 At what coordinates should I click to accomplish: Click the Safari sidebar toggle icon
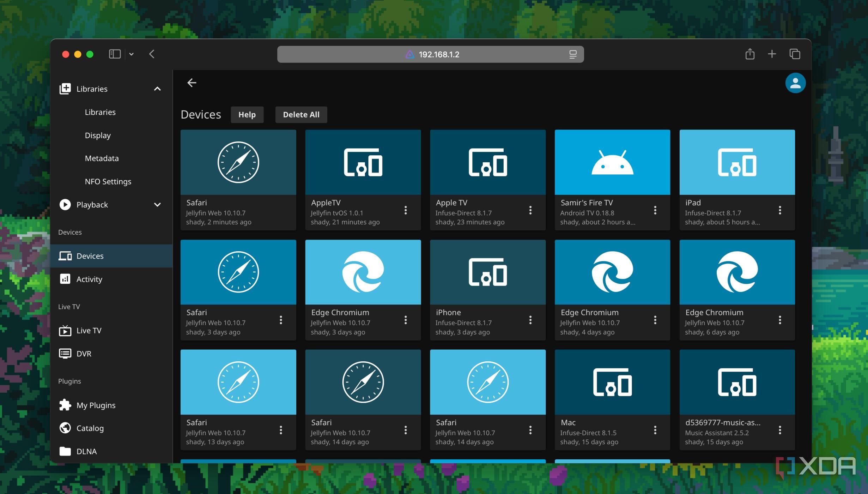115,54
